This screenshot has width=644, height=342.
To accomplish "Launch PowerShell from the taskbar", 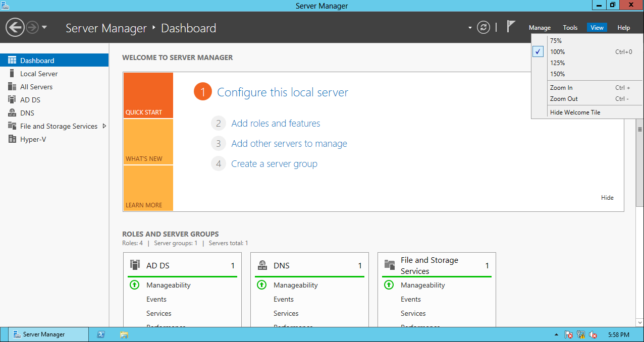I will pyautogui.click(x=101, y=334).
